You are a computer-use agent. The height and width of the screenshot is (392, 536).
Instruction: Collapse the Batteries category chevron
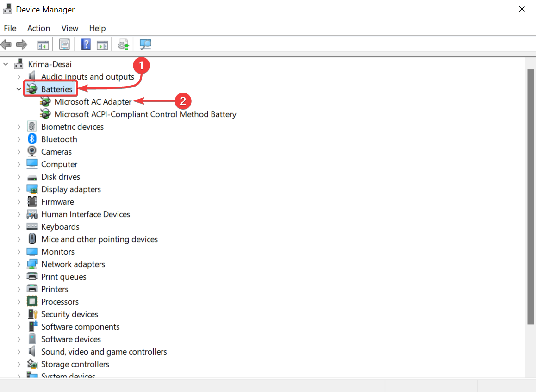(x=19, y=89)
